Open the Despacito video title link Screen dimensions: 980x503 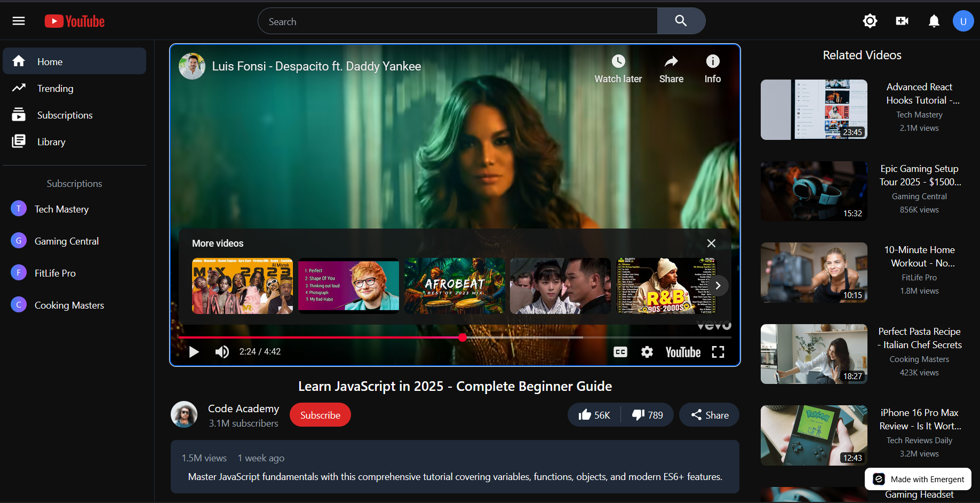316,66
